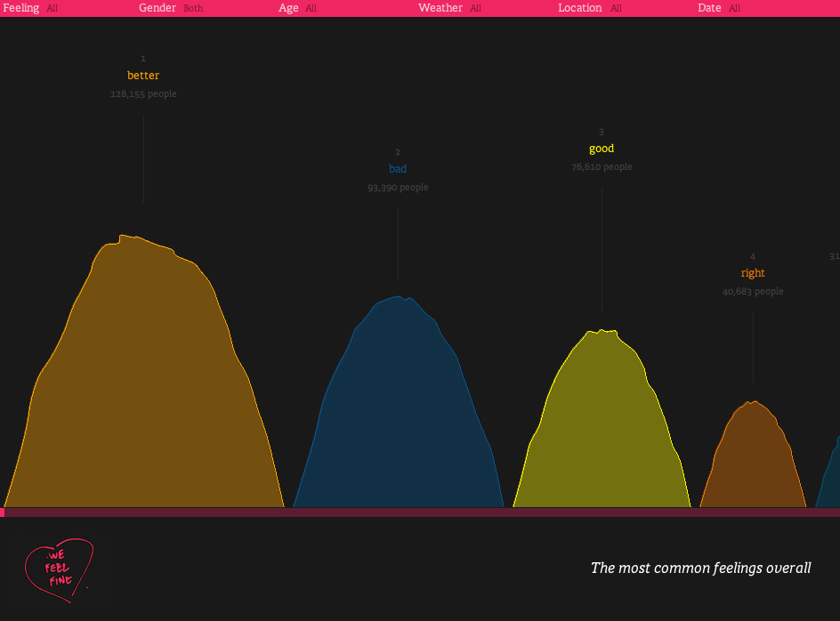Click the yellow 'good' mound
The height and width of the screenshot is (621, 840).
point(602,423)
